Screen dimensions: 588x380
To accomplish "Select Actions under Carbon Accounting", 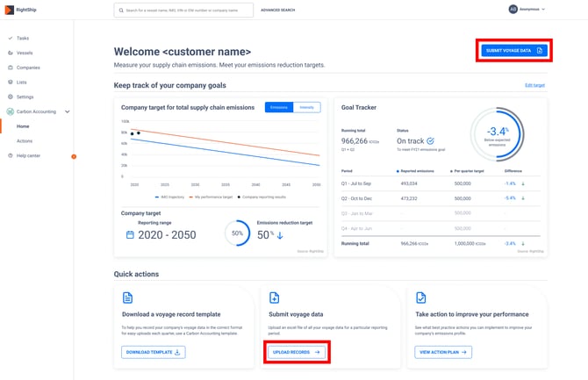I will 25,140.
